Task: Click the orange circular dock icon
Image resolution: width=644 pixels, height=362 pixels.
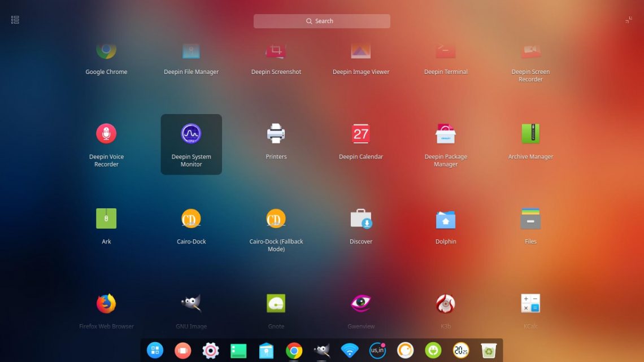Action: [x=405, y=350]
